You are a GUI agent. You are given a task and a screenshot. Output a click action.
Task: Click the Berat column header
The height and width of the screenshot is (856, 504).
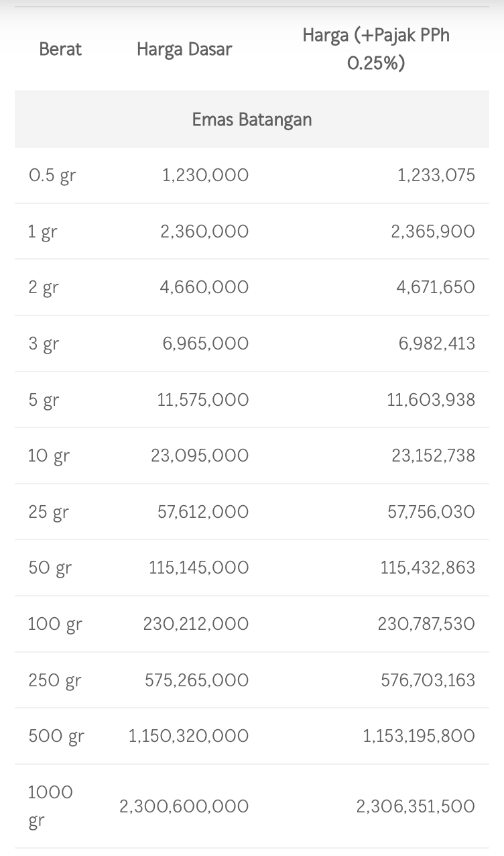tap(60, 49)
